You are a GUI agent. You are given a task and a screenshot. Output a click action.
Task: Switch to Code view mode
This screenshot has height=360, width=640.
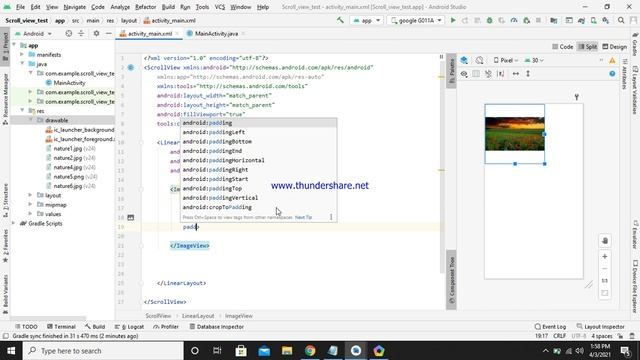562,47
